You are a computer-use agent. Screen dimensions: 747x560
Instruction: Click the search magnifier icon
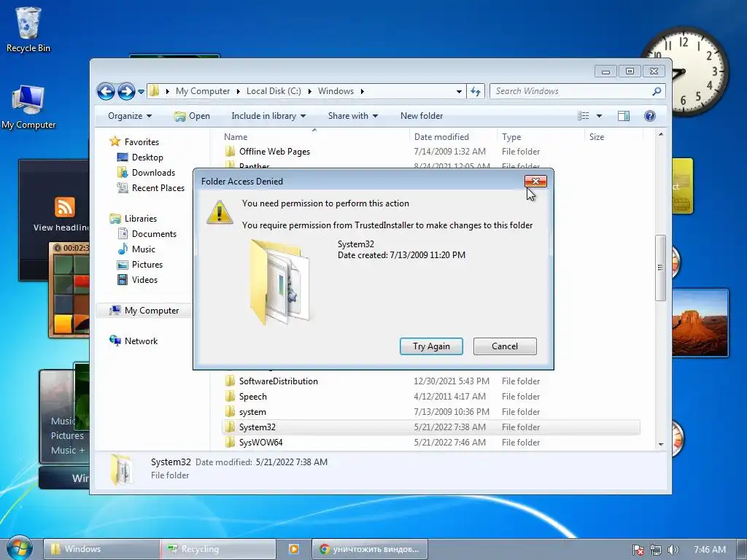(657, 91)
